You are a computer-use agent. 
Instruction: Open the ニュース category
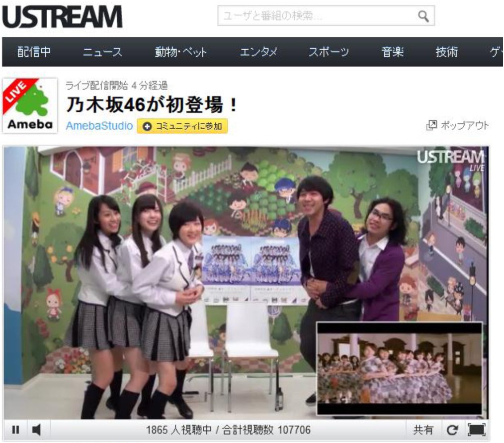102,52
